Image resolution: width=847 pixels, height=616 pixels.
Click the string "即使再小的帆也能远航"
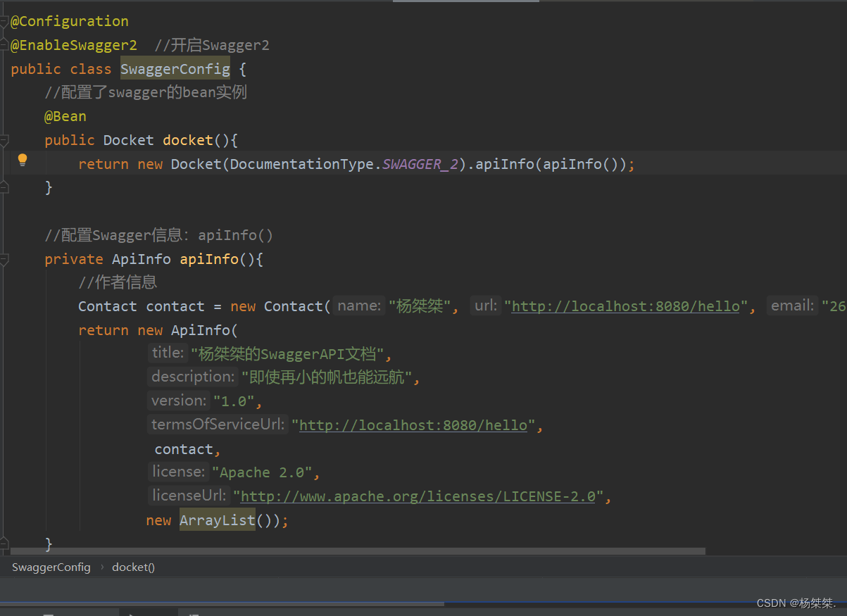click(x=327, y=377)
